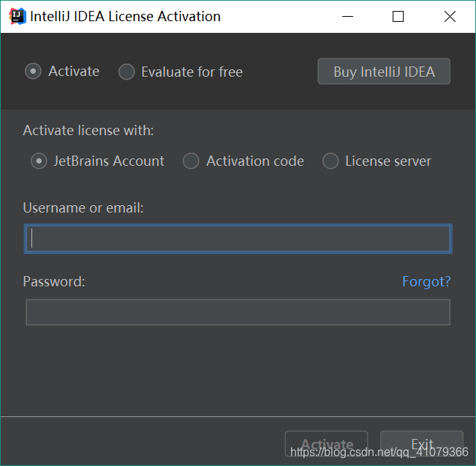Click the bottom Activate button
Image resolution: width=476 pixels, height=466 pixels.
coord(326,444)
